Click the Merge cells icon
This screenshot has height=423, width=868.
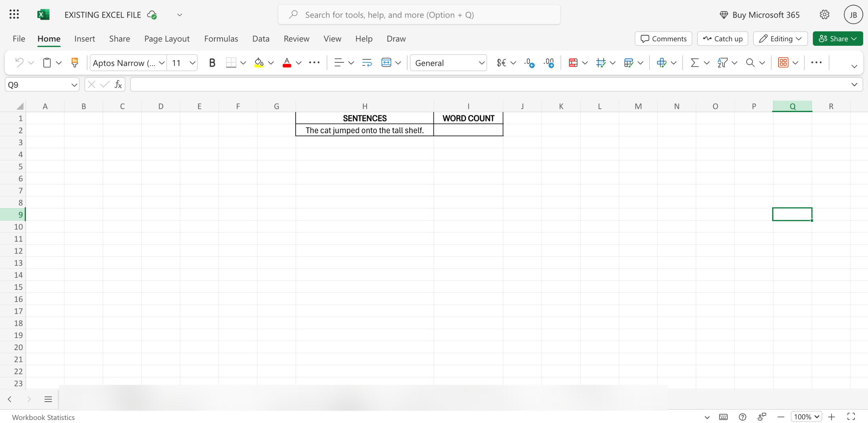pos(386,63)
